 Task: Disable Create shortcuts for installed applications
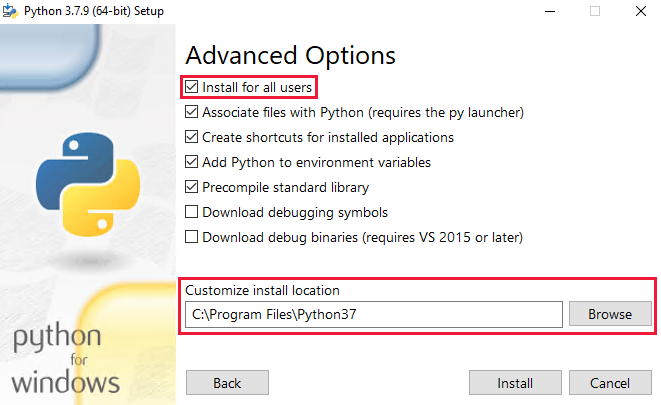(x=192, y=137)
